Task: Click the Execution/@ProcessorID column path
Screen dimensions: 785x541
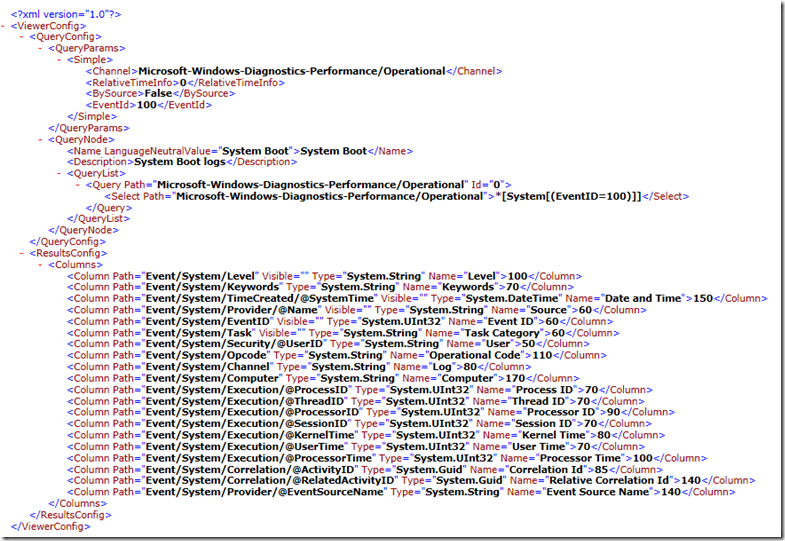Action: pos(252,412)
